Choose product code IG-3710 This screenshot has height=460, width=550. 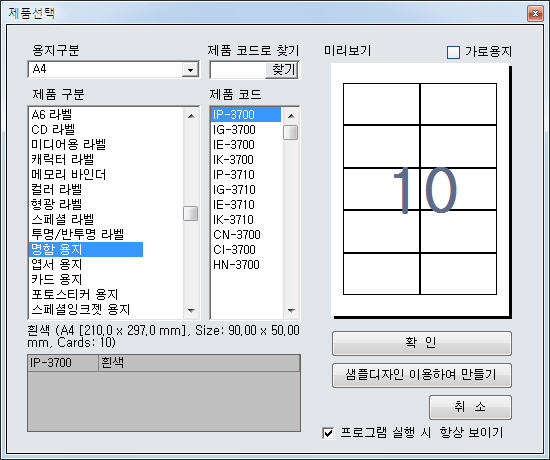[x=234, y=190]
